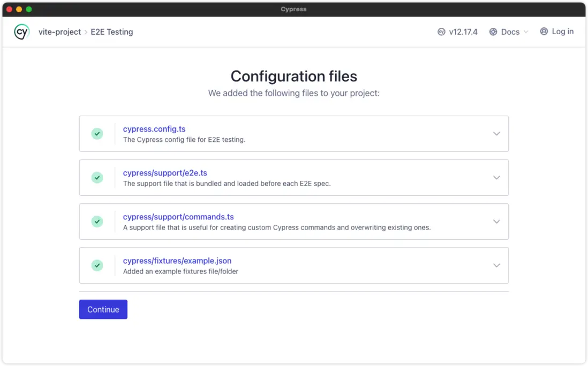
Task: Expand the cypress/support/e2e.ts row chevron
Action: tap(496, 178)
